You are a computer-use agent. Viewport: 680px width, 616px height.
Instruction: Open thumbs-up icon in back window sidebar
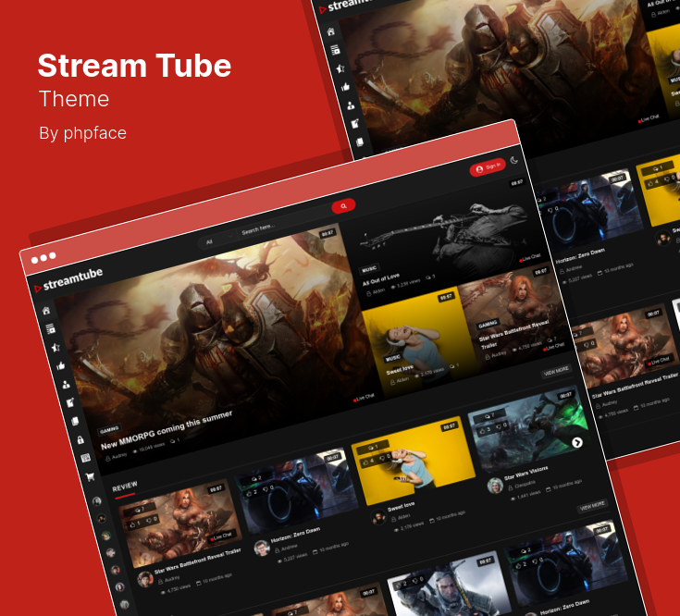click(346, 87)
